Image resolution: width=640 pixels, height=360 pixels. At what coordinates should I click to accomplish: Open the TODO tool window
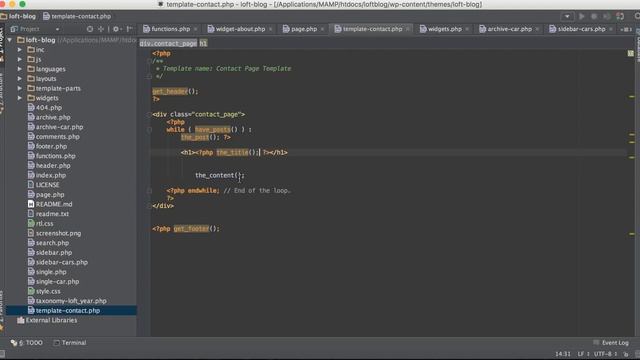27,343
